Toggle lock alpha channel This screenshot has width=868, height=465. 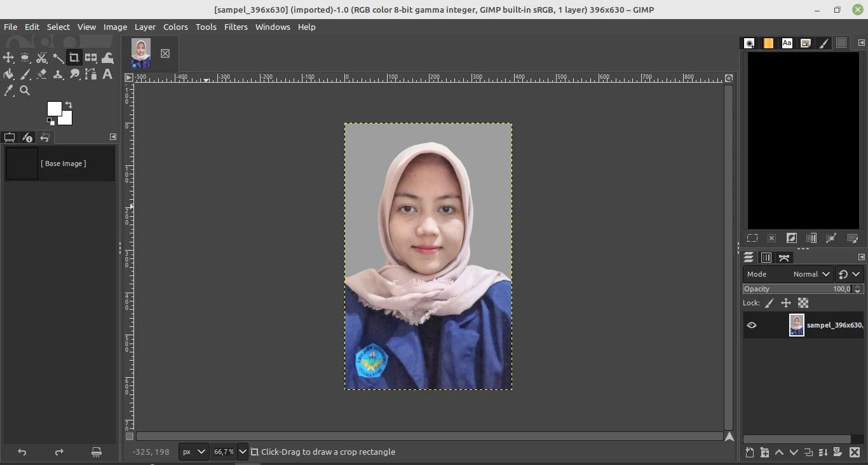click(803, 303)
